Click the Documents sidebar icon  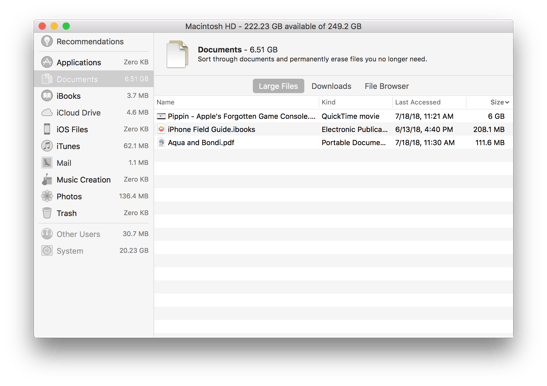tap(47, 79)
